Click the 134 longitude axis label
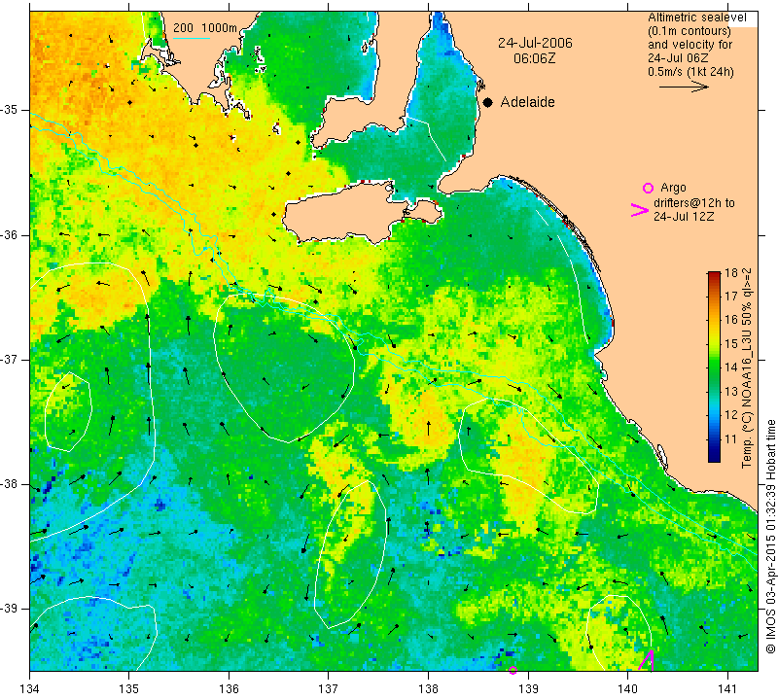 click(x=30, y=689)
